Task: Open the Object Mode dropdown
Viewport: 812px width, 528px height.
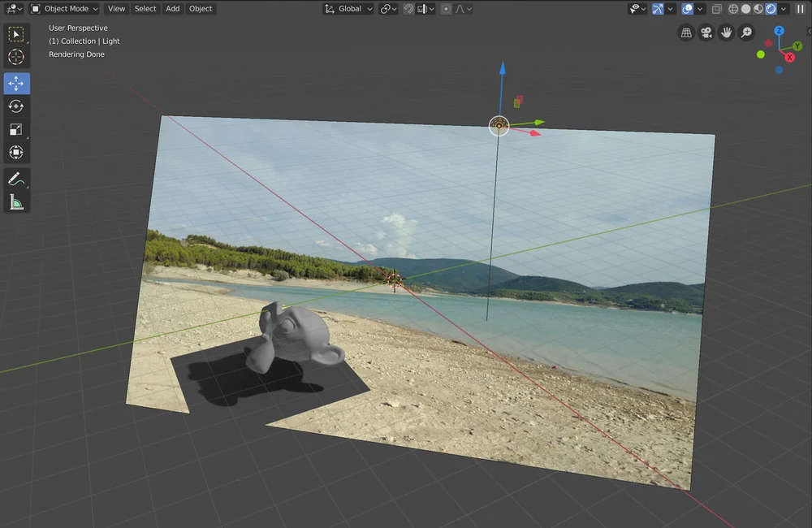Action: click(x=64, y=8)
